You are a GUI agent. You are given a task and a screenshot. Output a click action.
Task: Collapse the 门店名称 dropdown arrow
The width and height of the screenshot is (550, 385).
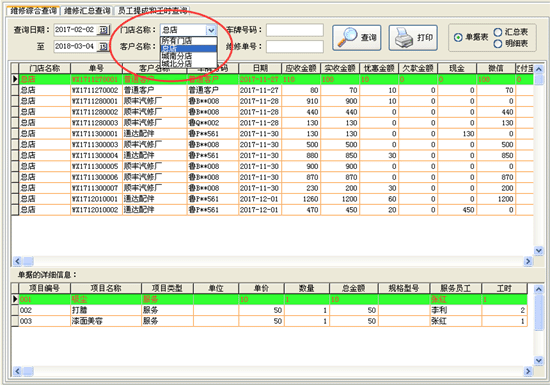coord(211,30)
